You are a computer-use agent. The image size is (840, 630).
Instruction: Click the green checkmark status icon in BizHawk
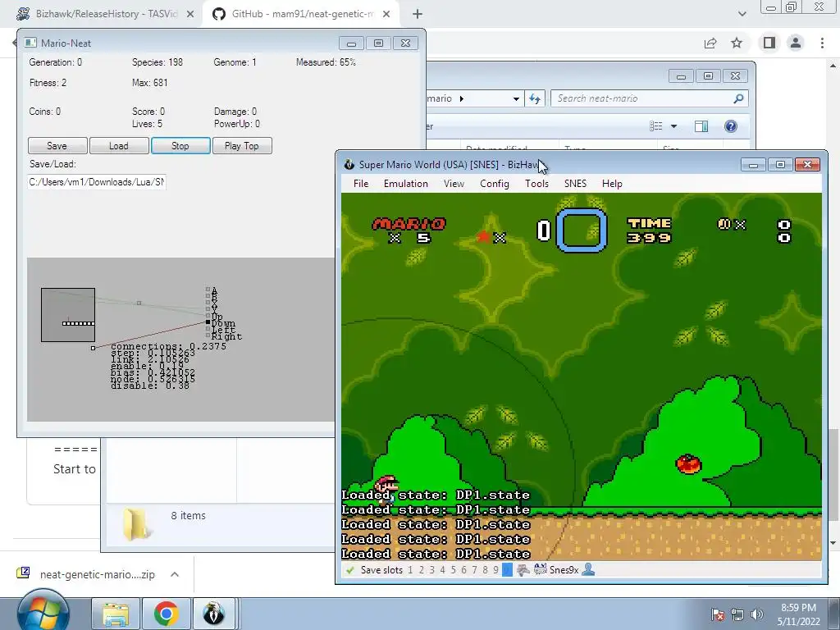coord(350,570)
